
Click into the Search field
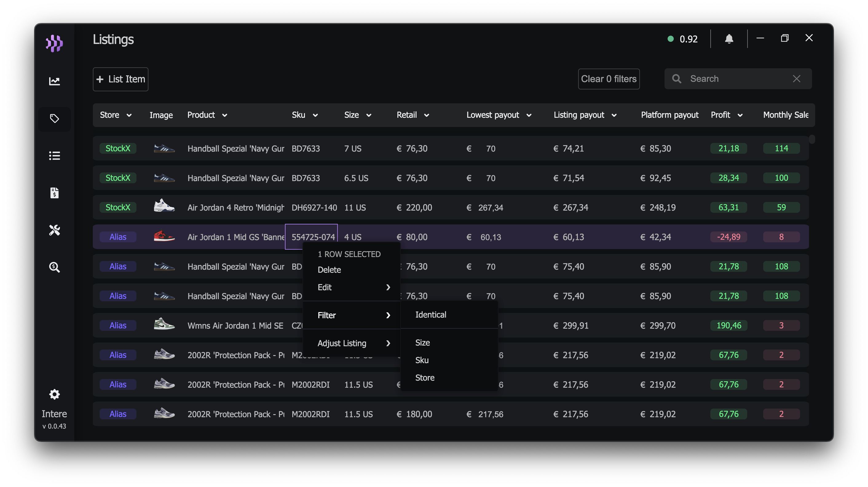point(738,78)
